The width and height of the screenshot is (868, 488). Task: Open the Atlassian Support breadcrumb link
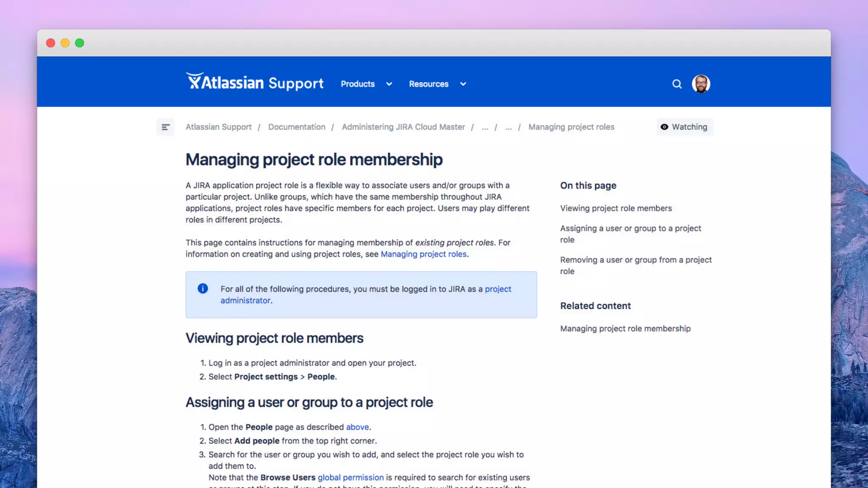coord(218,127)
